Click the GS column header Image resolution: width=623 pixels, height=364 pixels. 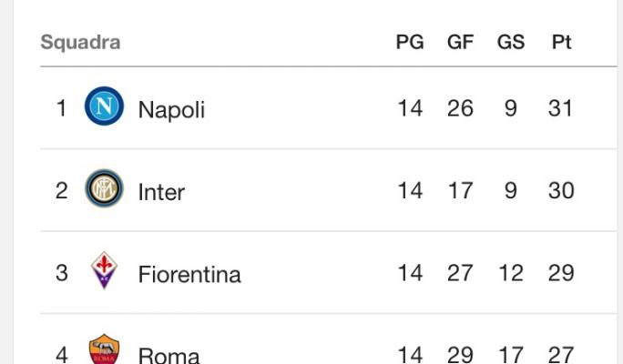(511, 42)
